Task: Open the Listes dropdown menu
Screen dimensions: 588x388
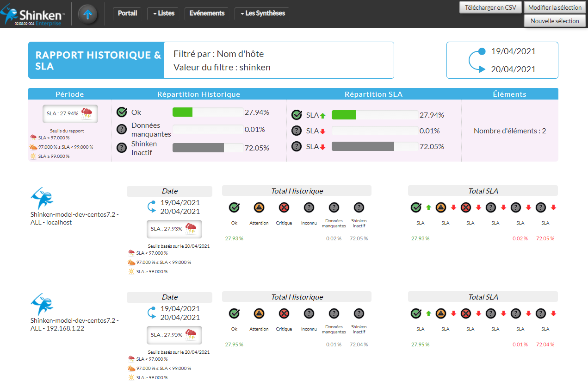Action: (163, 13)
